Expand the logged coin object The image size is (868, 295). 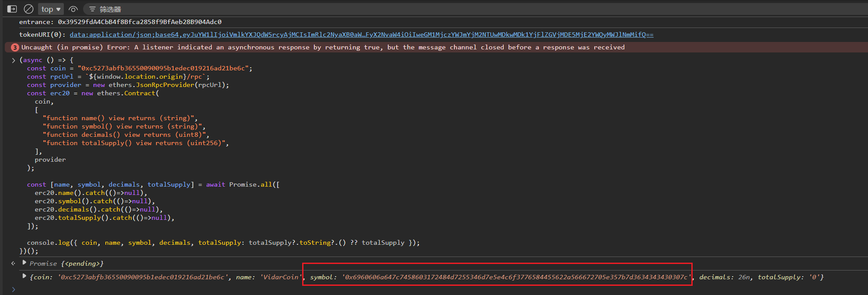(x=24, y=276)
